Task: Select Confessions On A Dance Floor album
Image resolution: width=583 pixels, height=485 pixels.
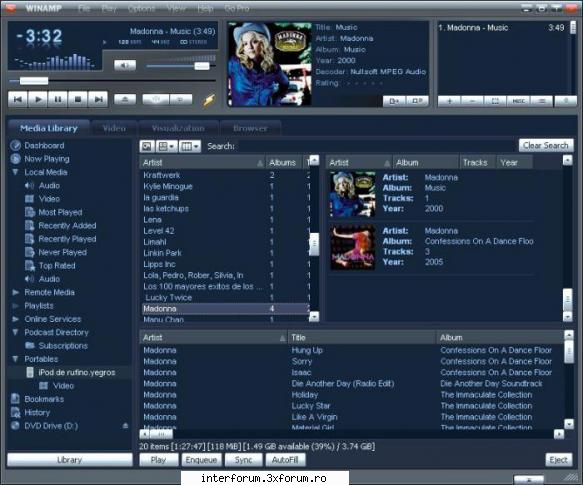Action: pyautogui.click(x=432, y=247)
